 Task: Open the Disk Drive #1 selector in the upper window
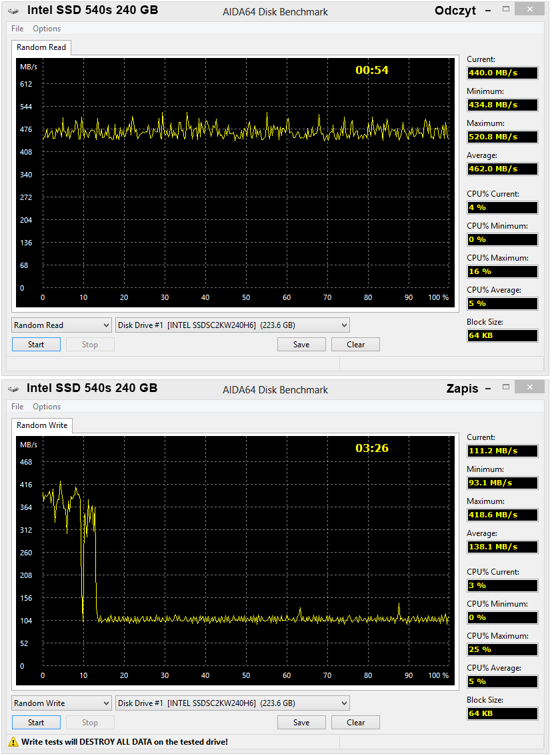pyautogui.click(x=233, y=325)
